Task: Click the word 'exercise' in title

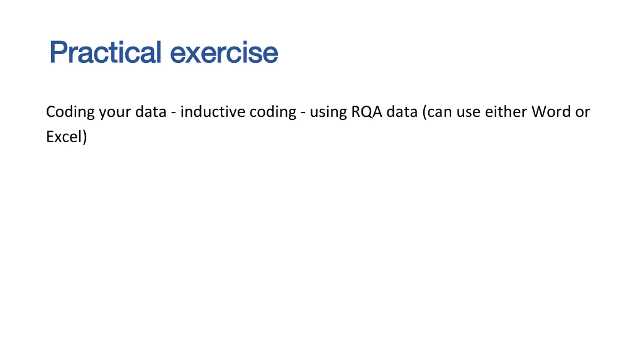Action: [224, 52]
